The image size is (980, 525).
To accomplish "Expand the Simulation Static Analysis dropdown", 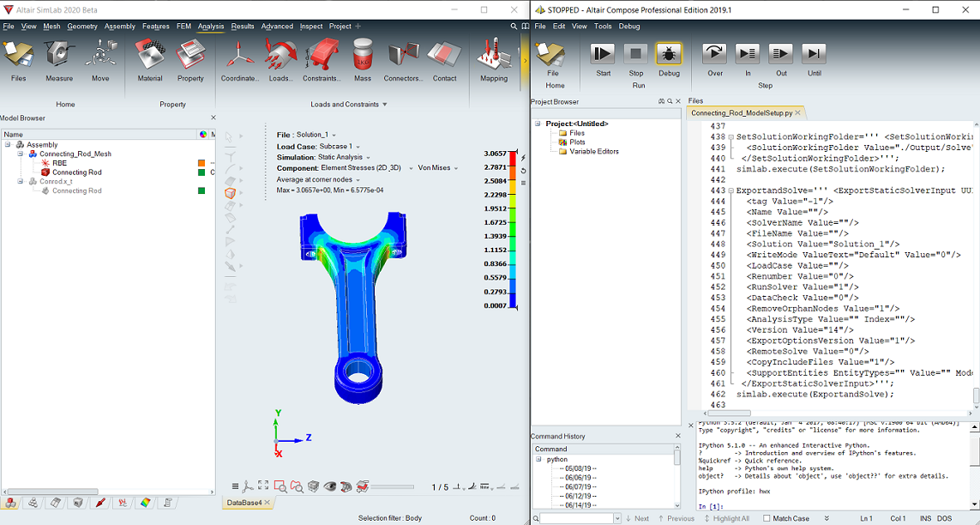I will (x=342, y=158).
